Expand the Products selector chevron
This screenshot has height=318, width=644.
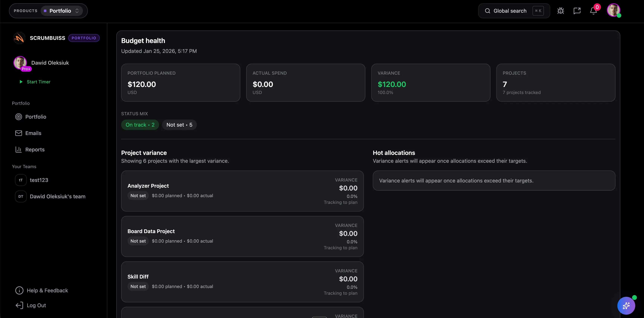(x=77, y=11)
